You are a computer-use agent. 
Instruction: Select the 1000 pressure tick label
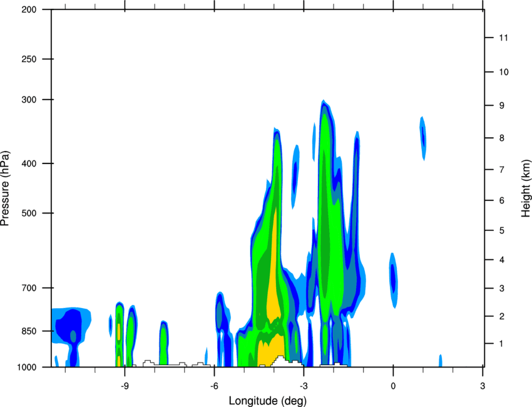tap(27, 367)
